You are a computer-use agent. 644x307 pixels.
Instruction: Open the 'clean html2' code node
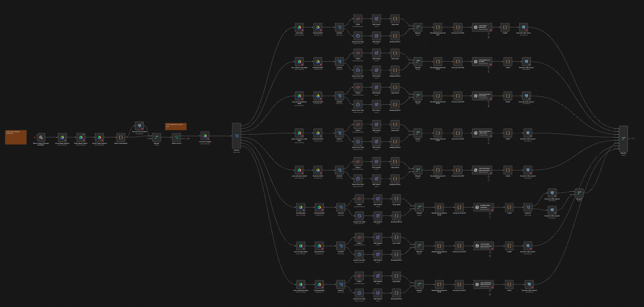[395, 87]
